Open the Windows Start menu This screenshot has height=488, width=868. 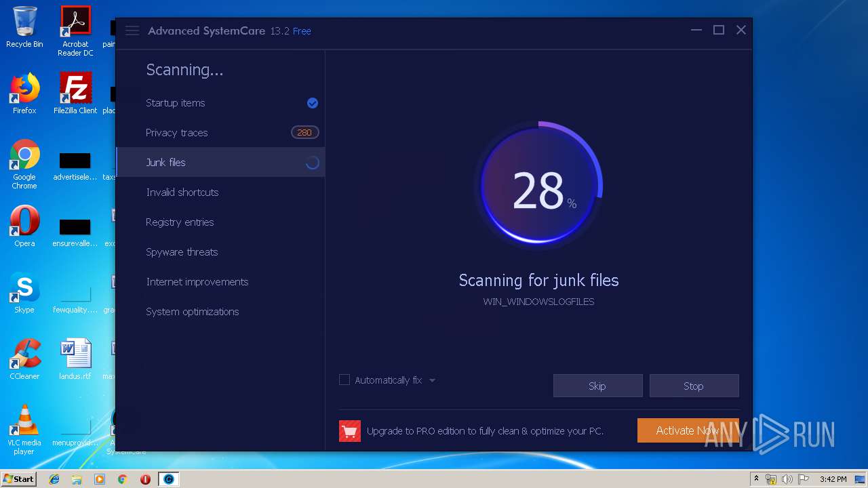(x=19, y=479)
